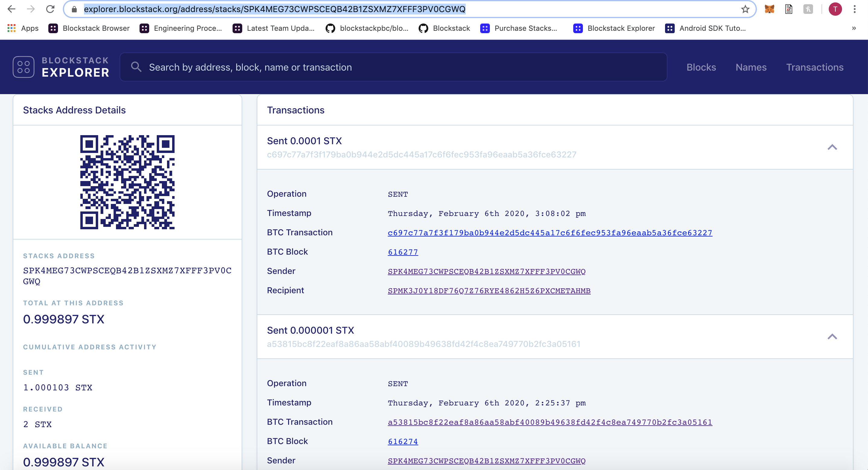Viewport: 868px width, 470px height.
Task: Collapse the Sent 0.0001 STX transaction
Action: point(833,148)
